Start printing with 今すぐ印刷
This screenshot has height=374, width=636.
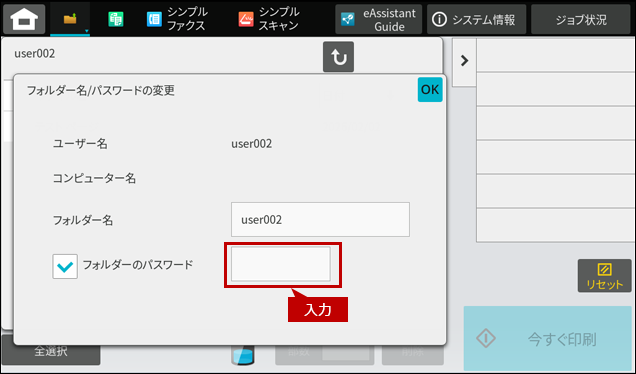point(548,338)
